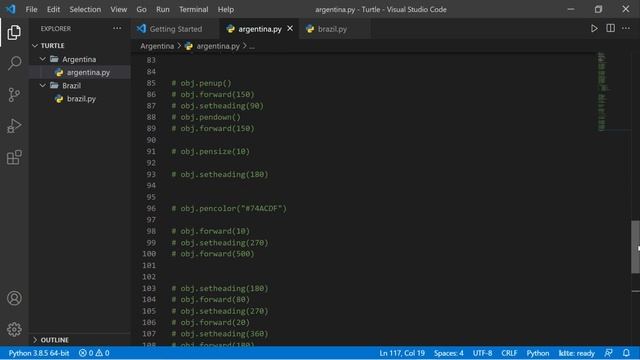Viewport: 640px width, 360px height.
Task: Click the obj.forward(500) comment line
Action: tap(213, 254)
